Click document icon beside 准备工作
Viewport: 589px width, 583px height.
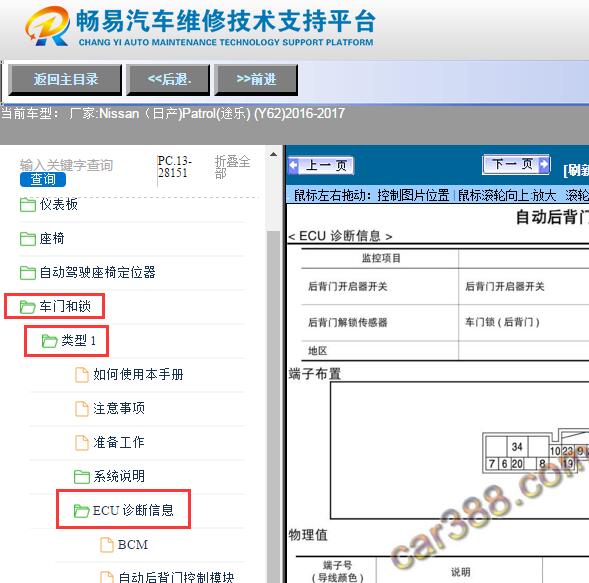tap(82, 443)
